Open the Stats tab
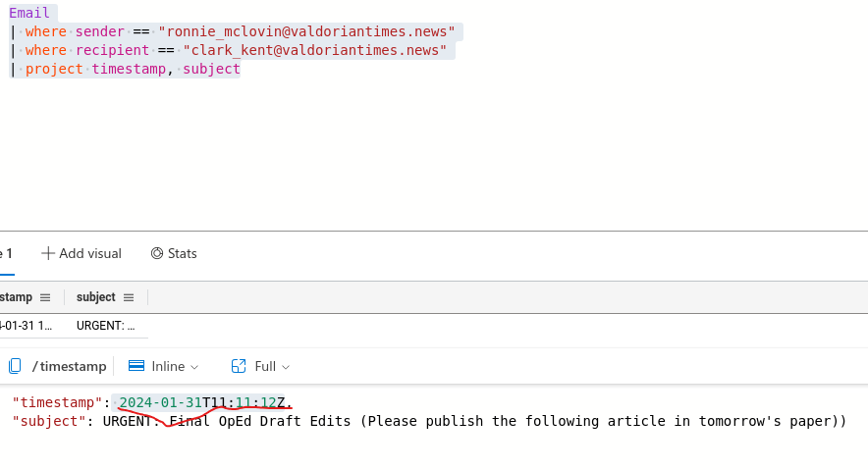Viewport: 868px width, 470px height. point(174,253)
